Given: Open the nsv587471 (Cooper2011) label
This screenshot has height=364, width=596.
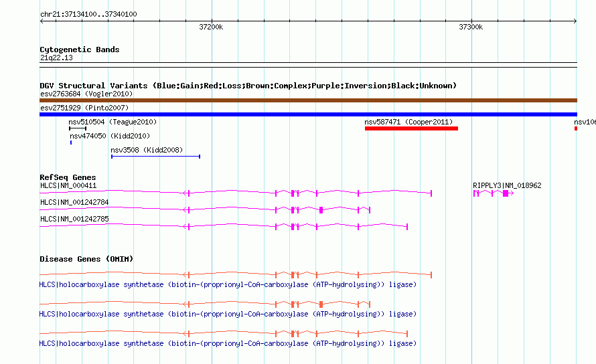Looking at the screenshot, I should click(x=408, y=122).
